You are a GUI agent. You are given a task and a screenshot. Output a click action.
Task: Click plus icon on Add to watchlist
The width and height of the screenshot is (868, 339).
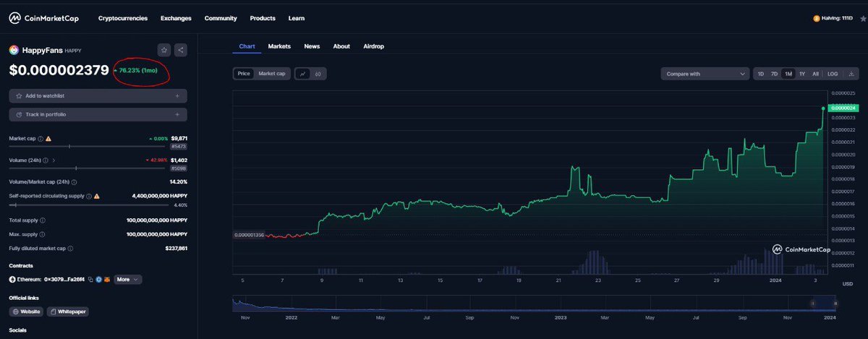click(x=177, y=95)
